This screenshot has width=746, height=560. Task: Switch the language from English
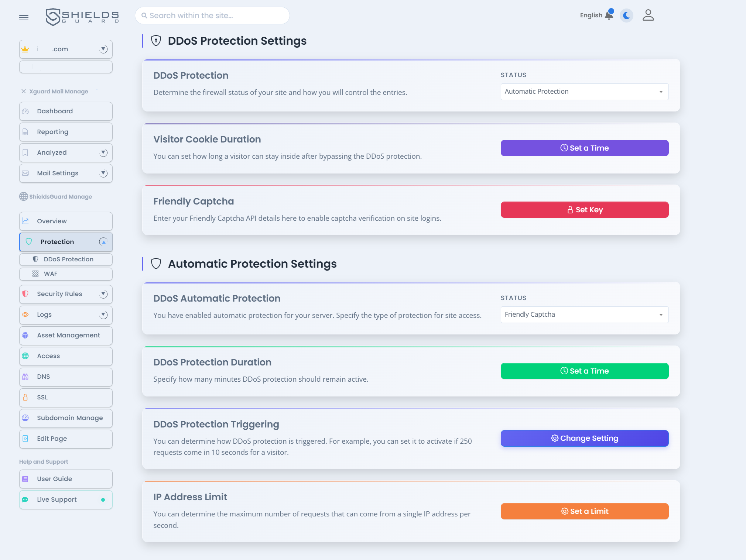pyautogui.click(x=591, y=15)
